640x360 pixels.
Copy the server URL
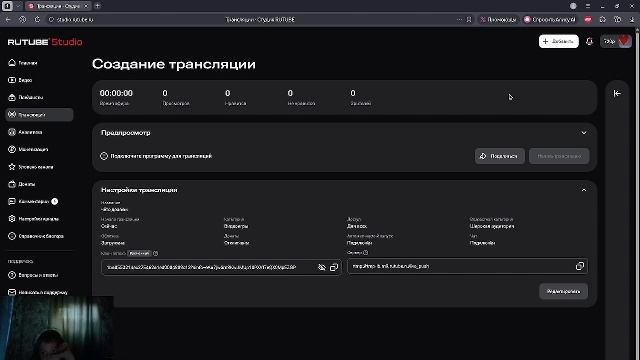tap(580, 266)
